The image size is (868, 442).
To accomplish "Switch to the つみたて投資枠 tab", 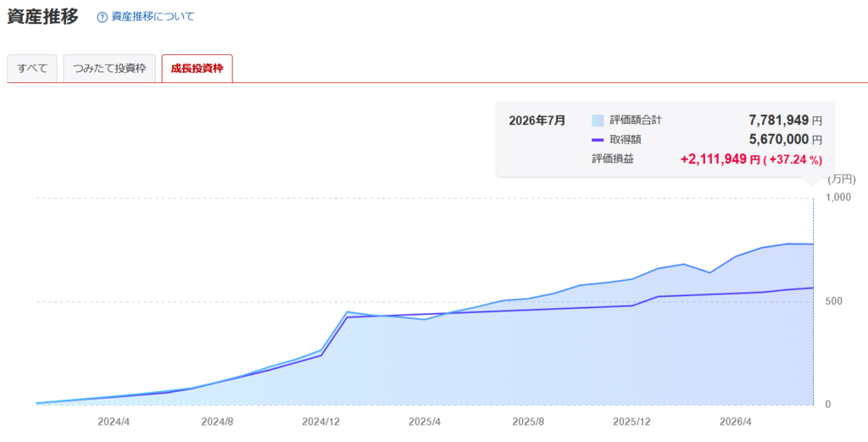I will pyautogui.click(x=109, y=69).
